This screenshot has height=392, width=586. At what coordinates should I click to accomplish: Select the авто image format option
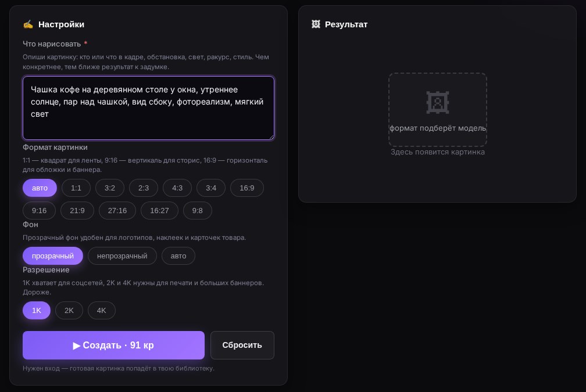click(40, 188)
